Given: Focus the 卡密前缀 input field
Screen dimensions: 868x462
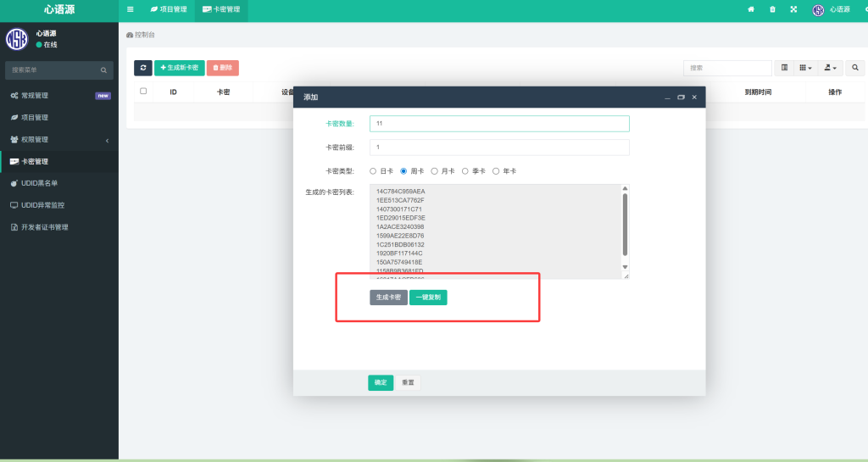Looking at the screenshot, I should tap(499, 148).
